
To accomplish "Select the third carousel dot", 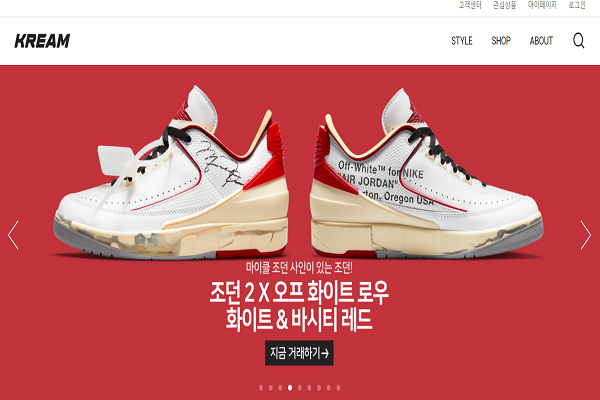I will tap(280, 388).
